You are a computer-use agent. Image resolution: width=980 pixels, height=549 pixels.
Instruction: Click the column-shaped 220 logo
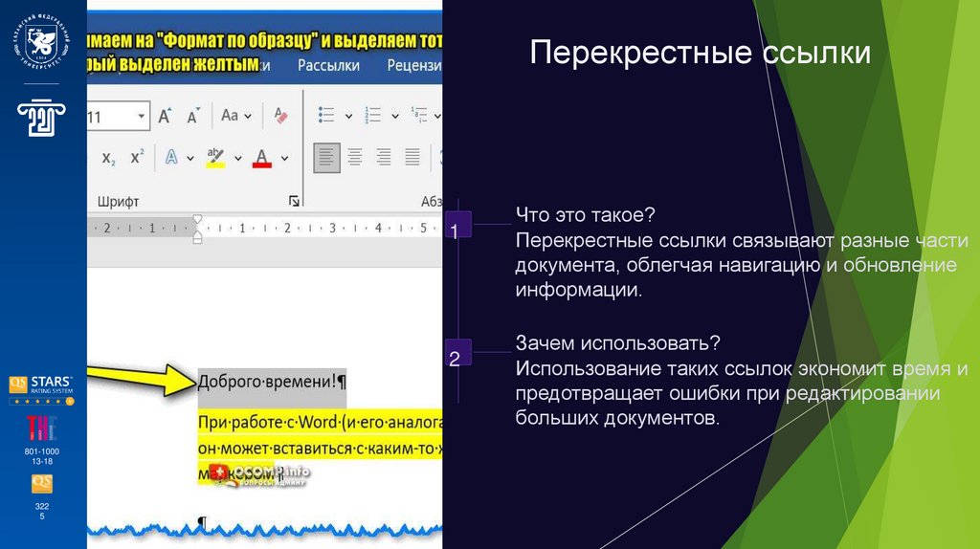click(x=41, y=118)
